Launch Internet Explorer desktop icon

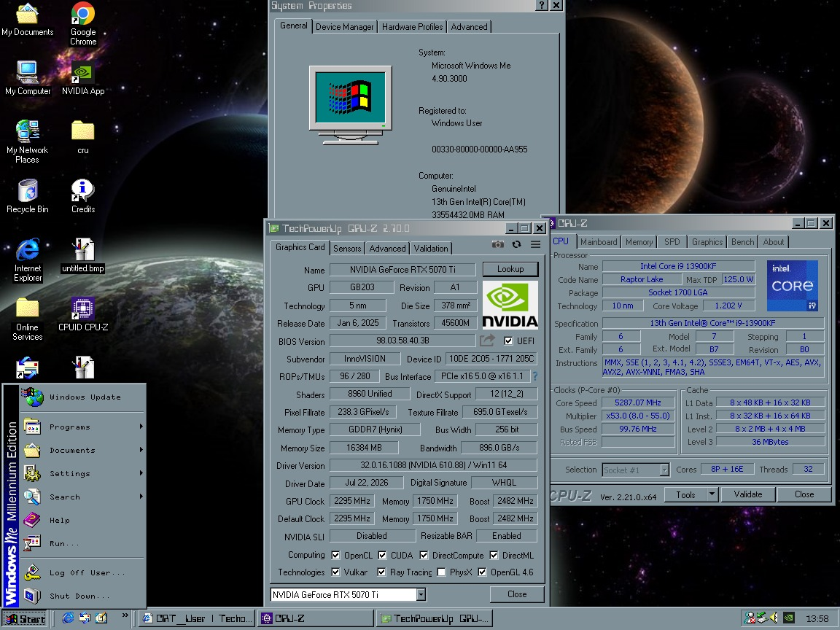[x=27, y=260]
